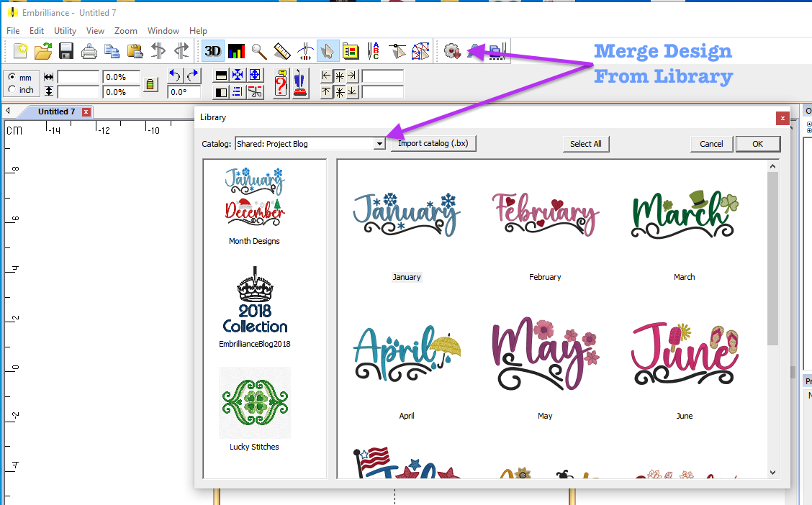The width and height of the screenshot is (812, 505).
Task: Click the Save diskette icon
Action: tap(66, 51)
